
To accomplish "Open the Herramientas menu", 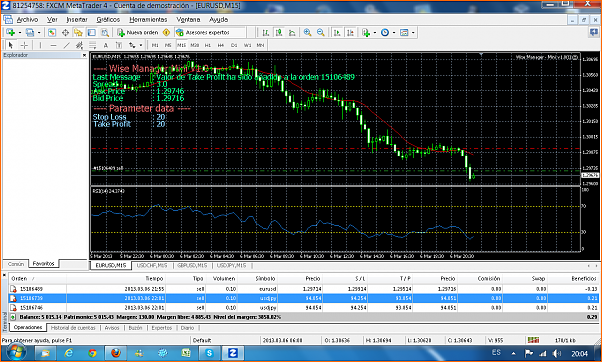I will 148,20.
